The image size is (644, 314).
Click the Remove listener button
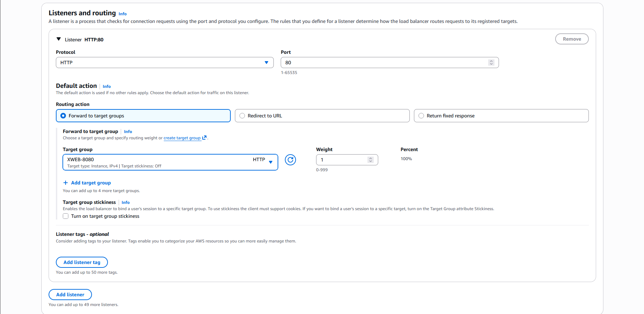tap(571, 39)
